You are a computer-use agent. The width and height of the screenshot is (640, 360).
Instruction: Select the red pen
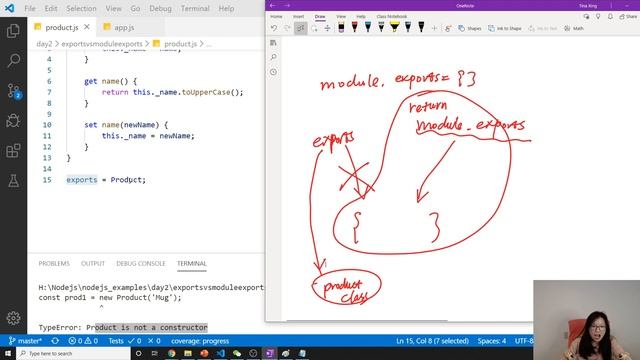point(355,27)
